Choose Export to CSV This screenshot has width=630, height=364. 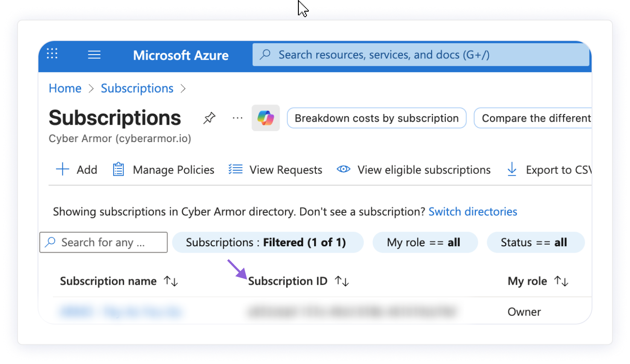point(559,170)
